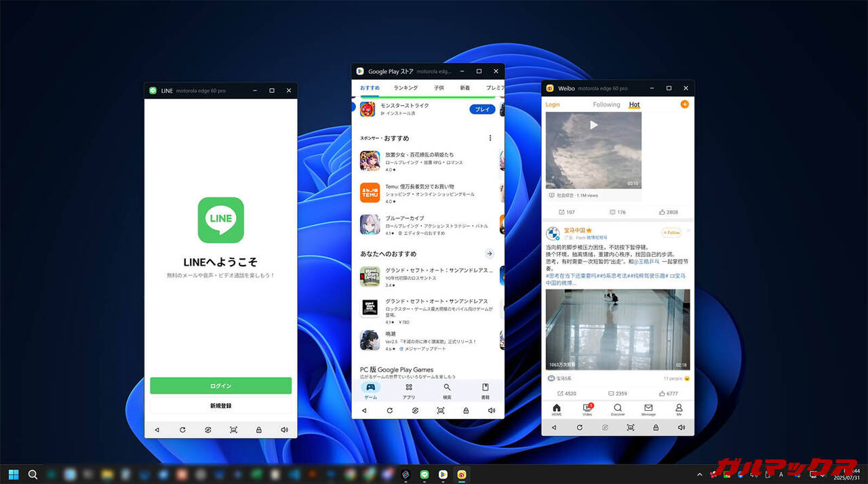Toggle the lock icon in Google Play window
This screenshot has height=484, width=868.
coord(466,411)
